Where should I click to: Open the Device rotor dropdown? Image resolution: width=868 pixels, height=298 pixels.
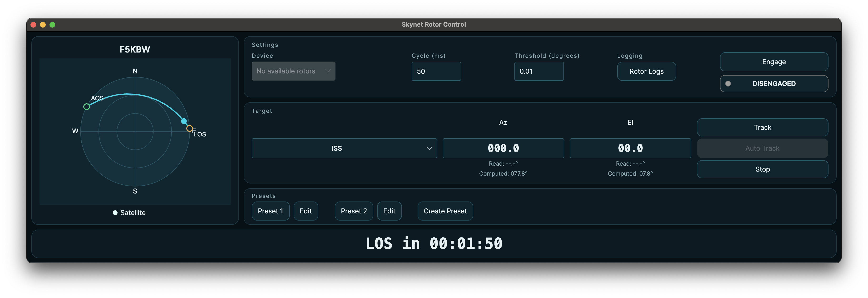click(x=293, y=71)
